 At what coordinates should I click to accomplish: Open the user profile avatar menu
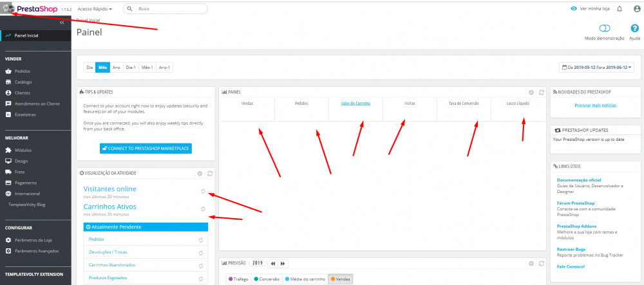(x=637, y=8)
